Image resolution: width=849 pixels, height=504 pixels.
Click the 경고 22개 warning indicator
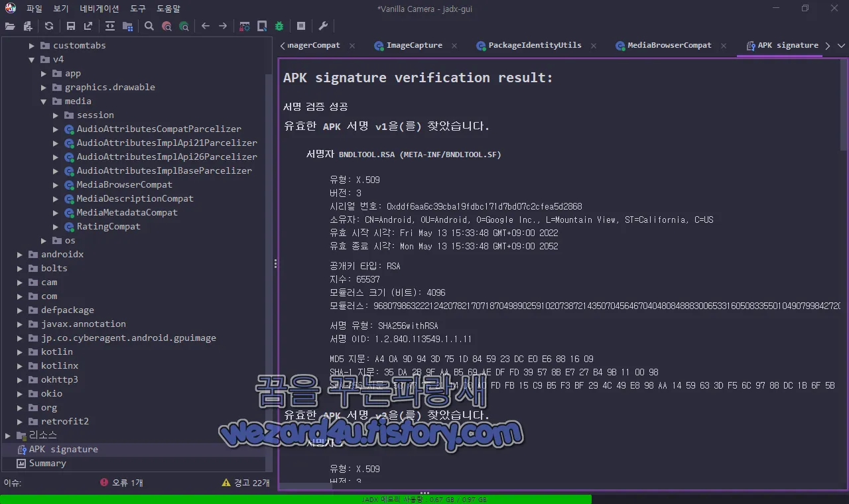[246, 483]
